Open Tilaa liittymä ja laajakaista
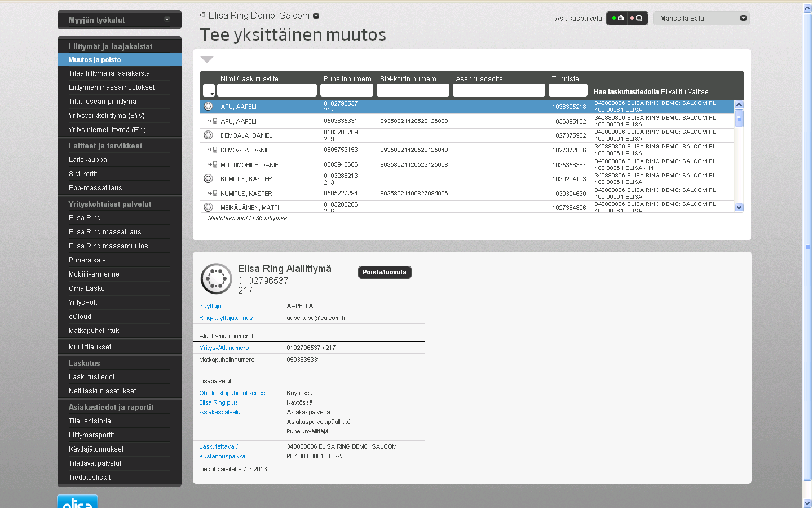Viewport: 812px width, 508px height. [x=109, y=73]
